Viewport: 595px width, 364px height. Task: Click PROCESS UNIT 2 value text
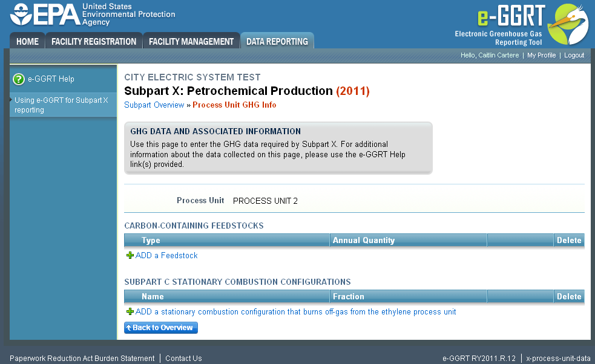pyautogui.click(x=265, y=201)
